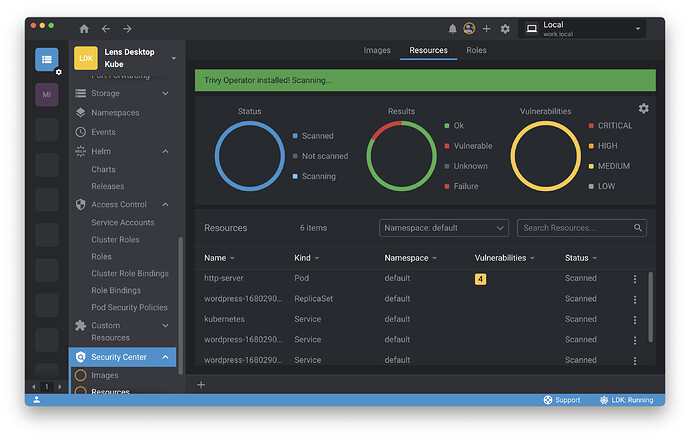Image resolution: width=690 pixels, height=438 pixels.
Task: Open Security Center chart settings gear
Action: (643, 108)
